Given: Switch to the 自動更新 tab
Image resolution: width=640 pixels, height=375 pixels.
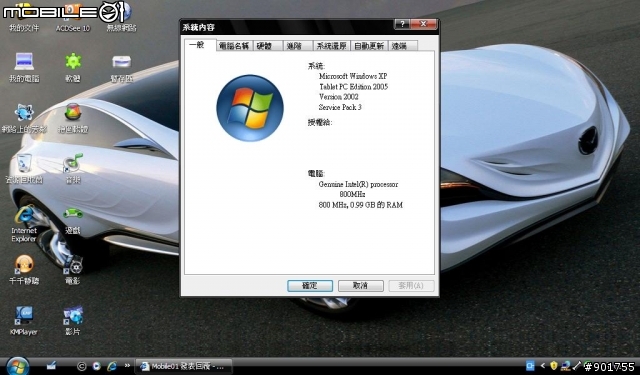Looking at the screenshot, I should [369, 46].
